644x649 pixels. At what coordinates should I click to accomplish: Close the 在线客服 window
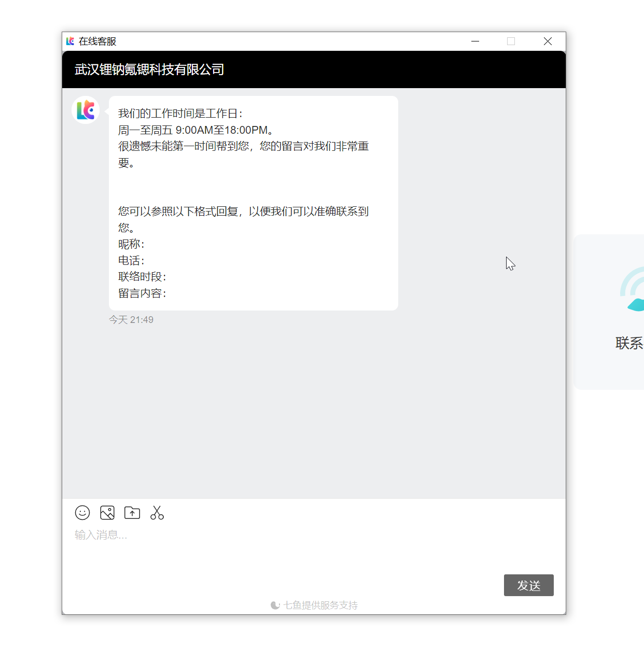548,41
